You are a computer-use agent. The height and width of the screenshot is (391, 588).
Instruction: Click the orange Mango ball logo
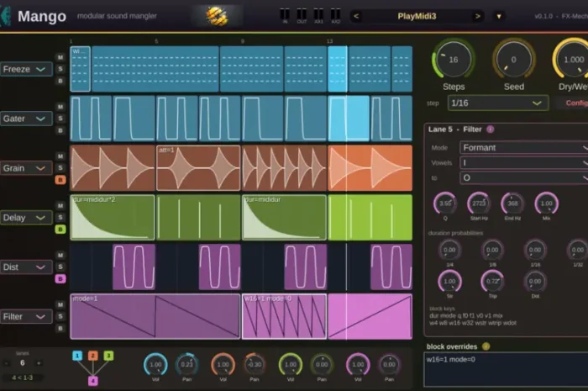(x=217, y=16)
